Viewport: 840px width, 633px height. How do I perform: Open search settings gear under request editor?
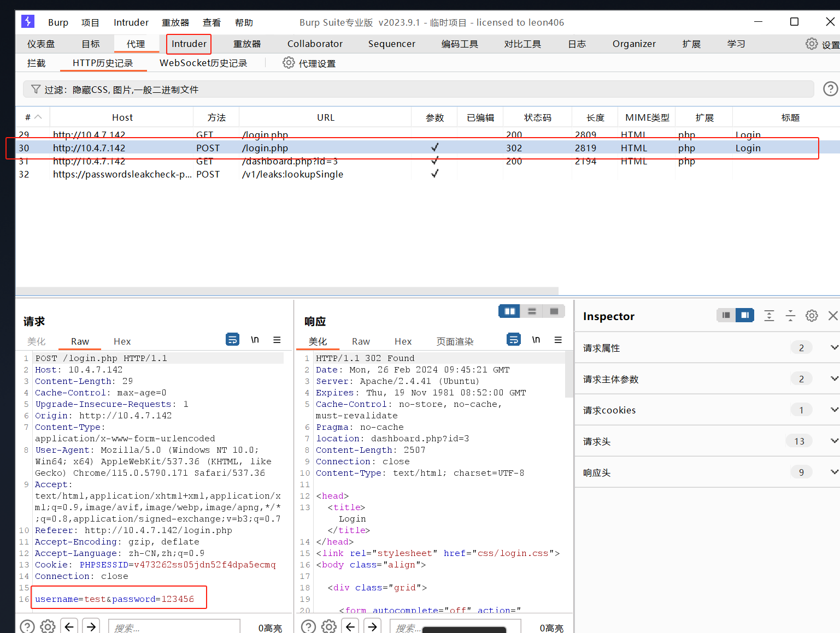(48, 626)
